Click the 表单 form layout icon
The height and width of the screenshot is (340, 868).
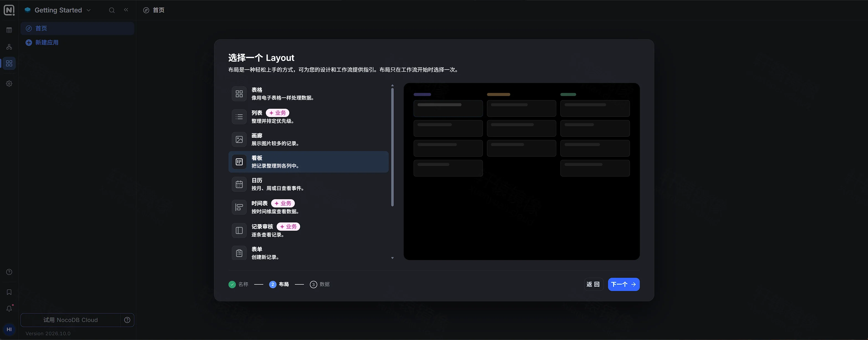(x=239, y=253)
